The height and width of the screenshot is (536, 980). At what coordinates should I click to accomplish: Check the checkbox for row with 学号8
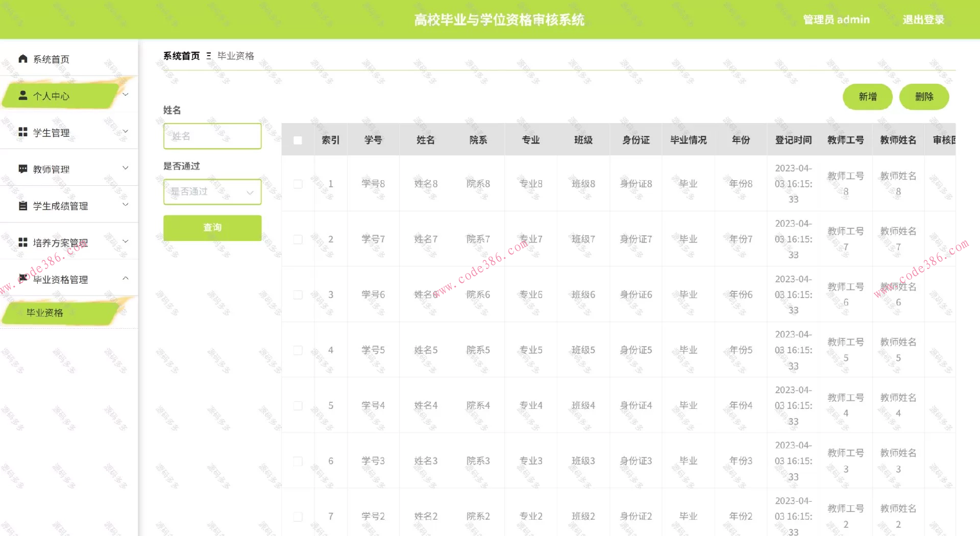pos(298,184)
